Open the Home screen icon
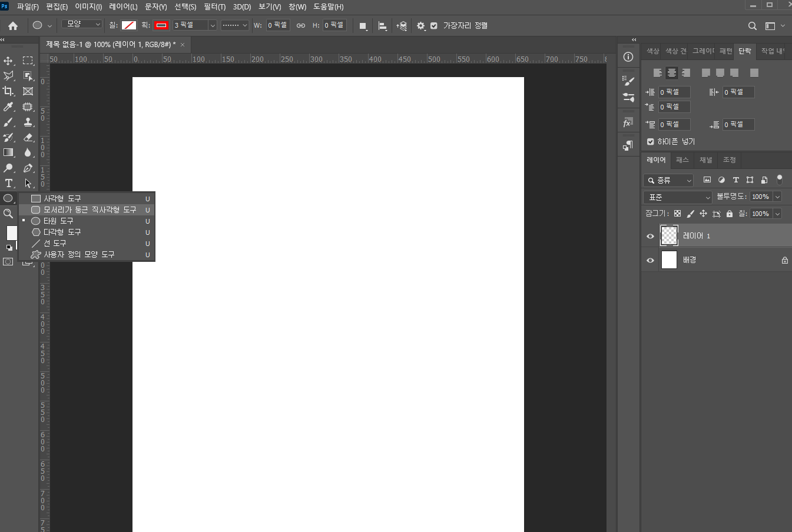792x532 pixels. pyautogui.click(x=13, y=25)
